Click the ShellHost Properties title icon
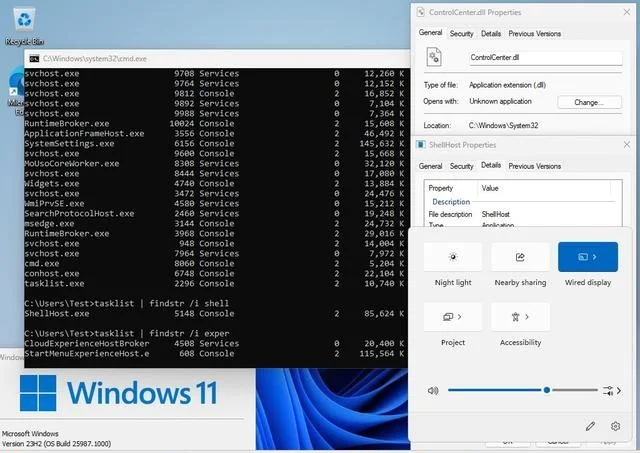 [420, 144]
